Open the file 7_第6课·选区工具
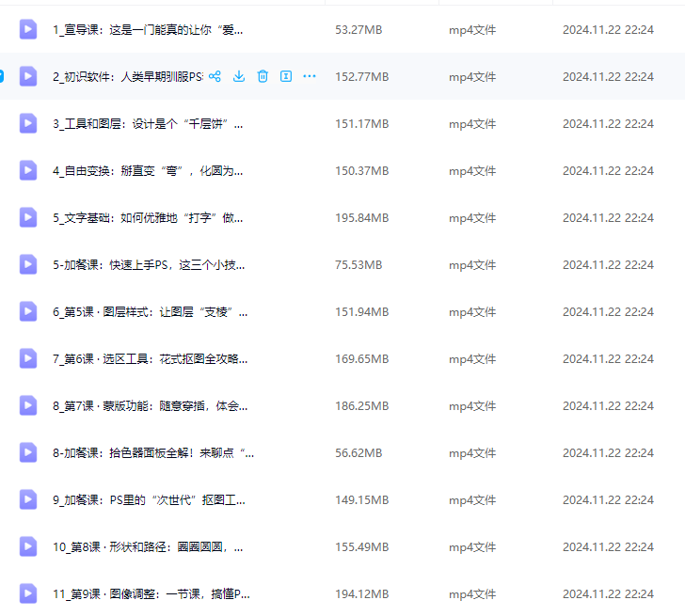The width and height of the screenshot is (685, 616). (x=151, y=359)
